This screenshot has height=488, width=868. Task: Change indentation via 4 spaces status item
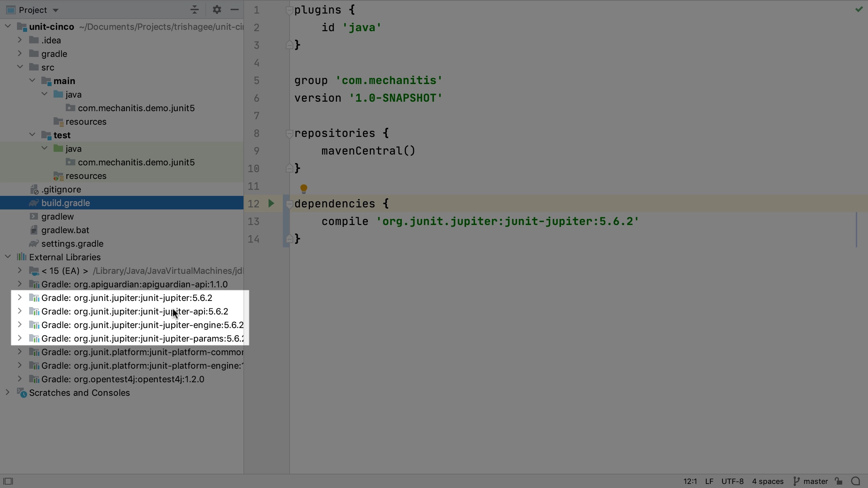click(767, 481)
